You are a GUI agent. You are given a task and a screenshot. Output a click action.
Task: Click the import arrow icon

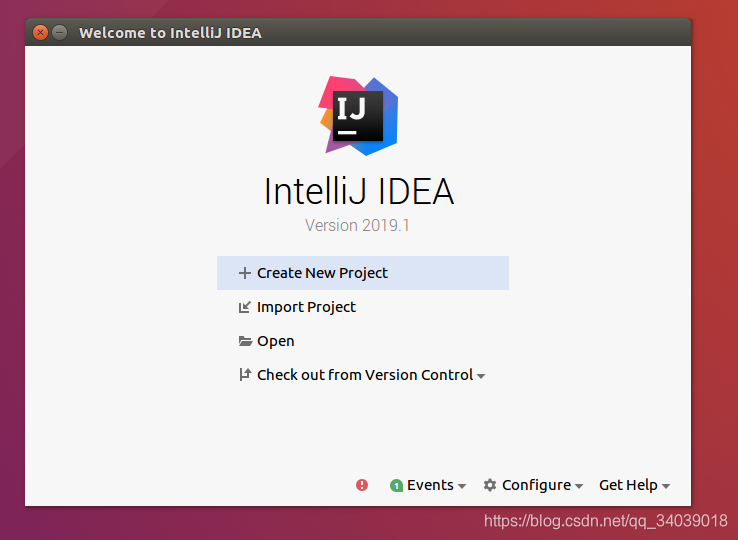pyautogui.click(x=245, y=307)
